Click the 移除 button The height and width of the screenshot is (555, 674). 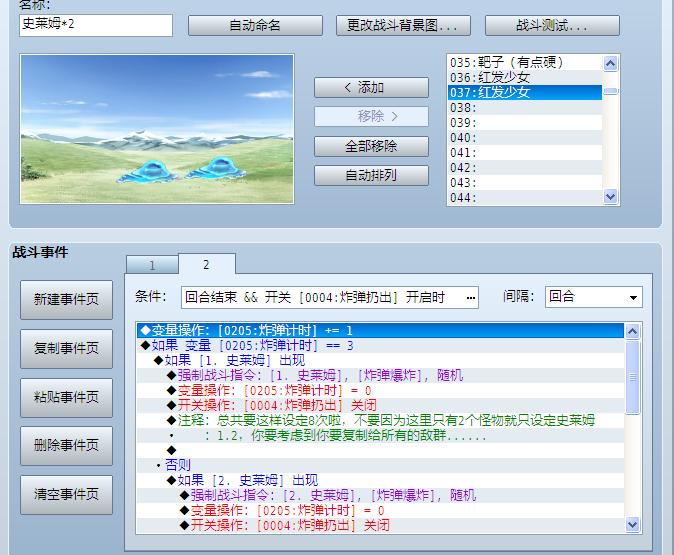(x=371, y=117)
